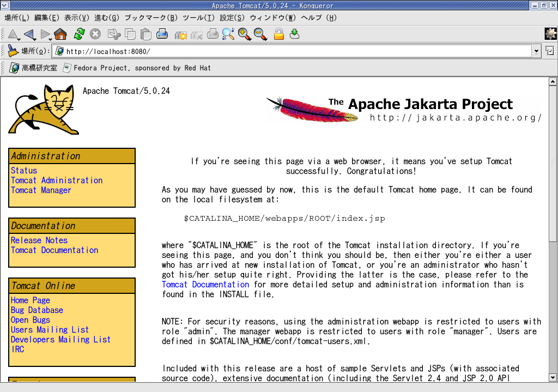The width and height of the screenshot is (558, 392).
Task: Click the Security padlock icon
Action: pyautogui.click(x=278, y=34)
